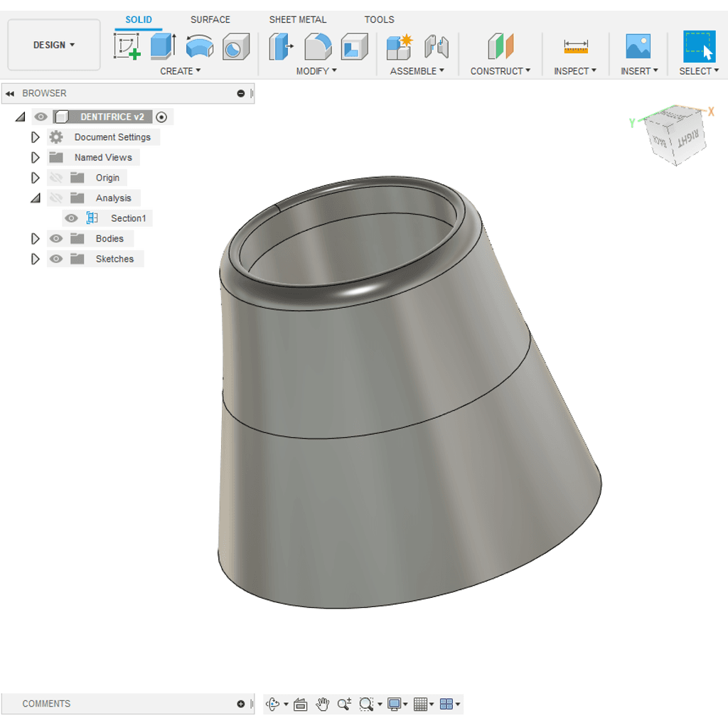Click the Grid and Snaps icon
Image resolution: width=728 pixels, height=728 pixels.
[x=420, y=705]
